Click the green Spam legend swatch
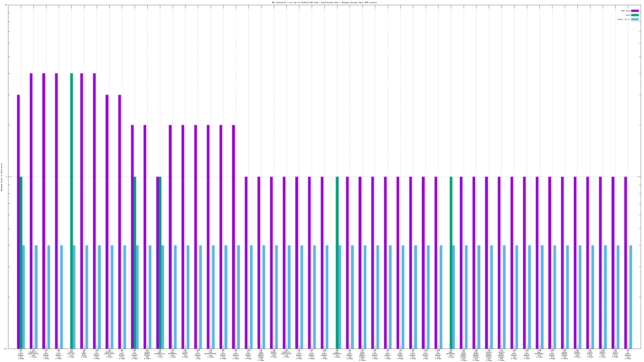This screenshot has height=362, width=644. [x=635, y=15]
